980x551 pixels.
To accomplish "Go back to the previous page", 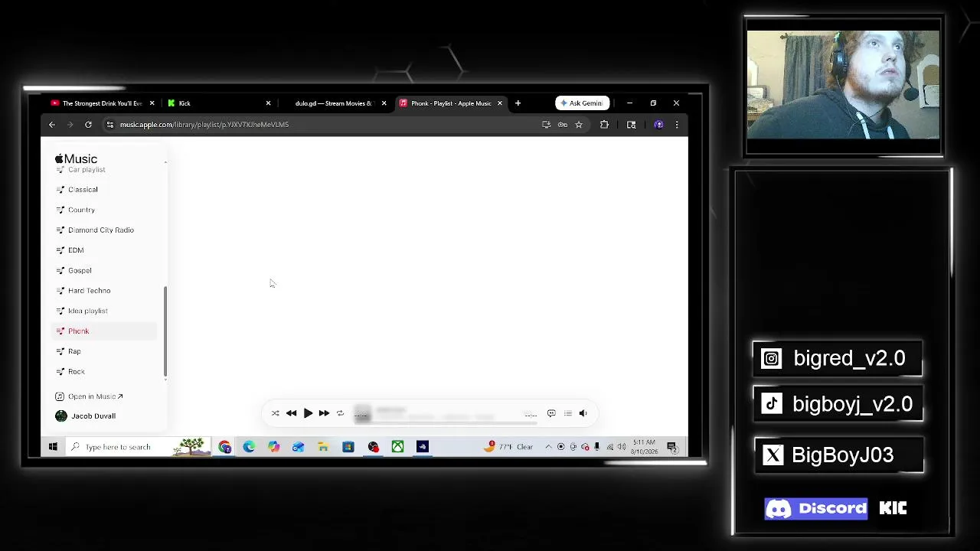I will [x=52, y=125].
